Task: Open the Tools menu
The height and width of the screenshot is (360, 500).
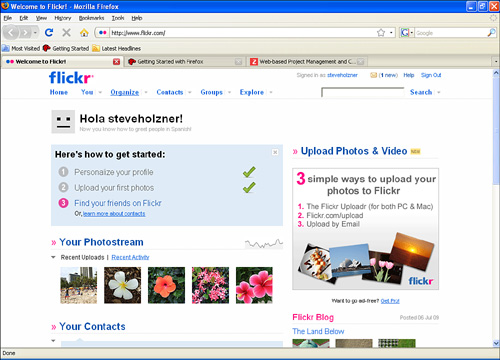Action: (x=118, y=18)
